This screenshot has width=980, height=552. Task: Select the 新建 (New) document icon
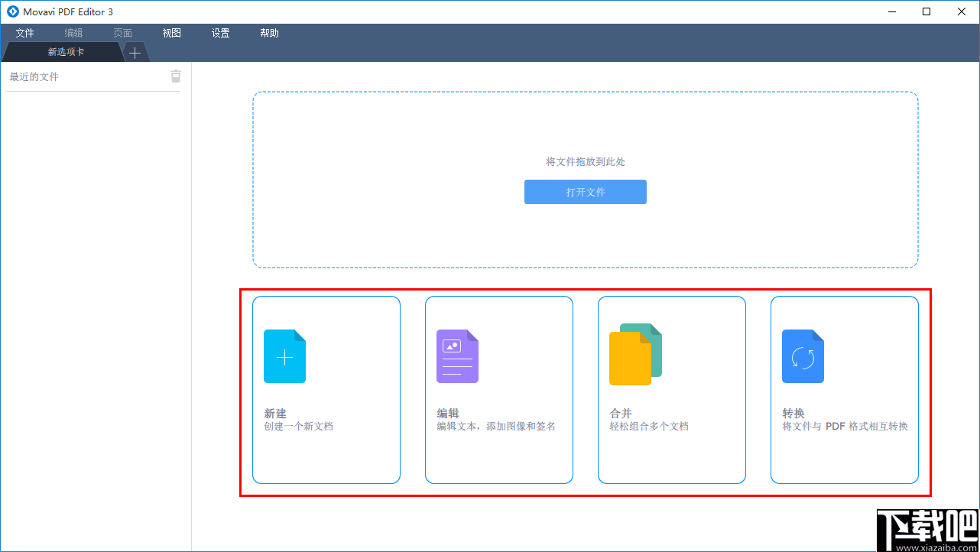tap(284, 356)
